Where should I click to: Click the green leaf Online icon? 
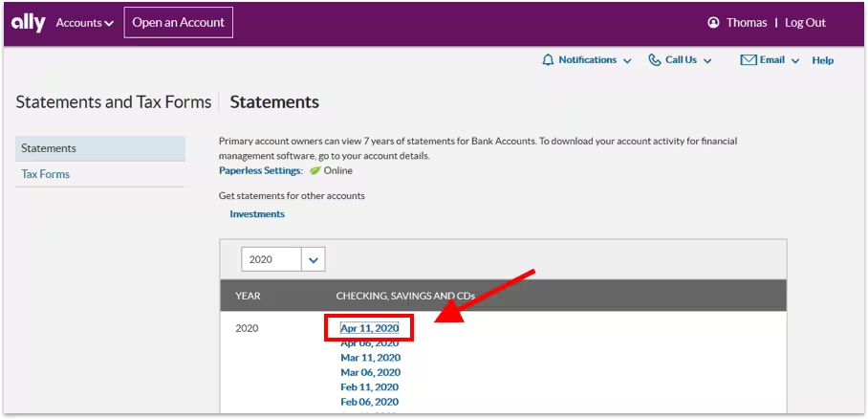pyautogui.click(x=315, y=170)
